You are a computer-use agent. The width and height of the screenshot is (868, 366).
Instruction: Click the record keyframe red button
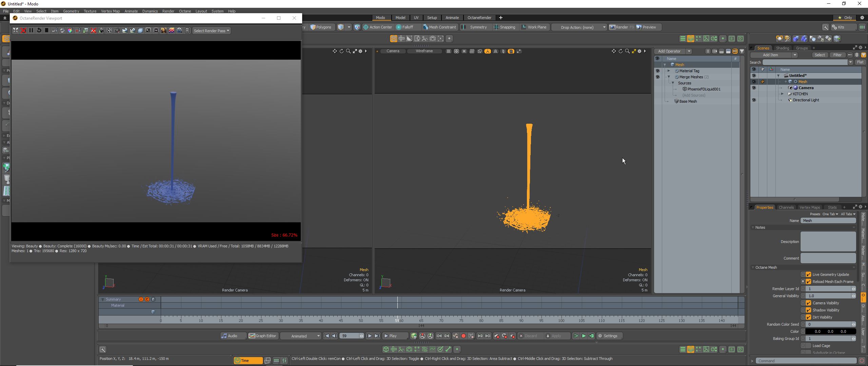(463, 336)
